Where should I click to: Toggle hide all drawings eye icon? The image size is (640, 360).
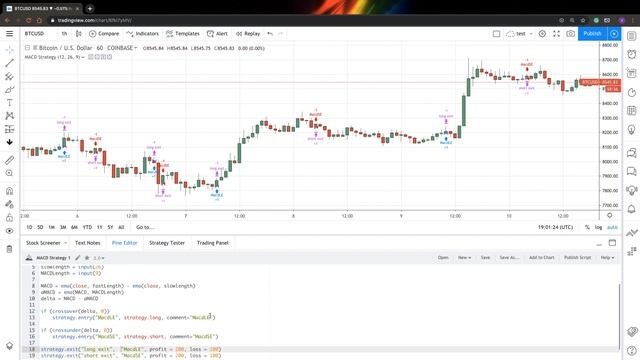tap(9, 231)
